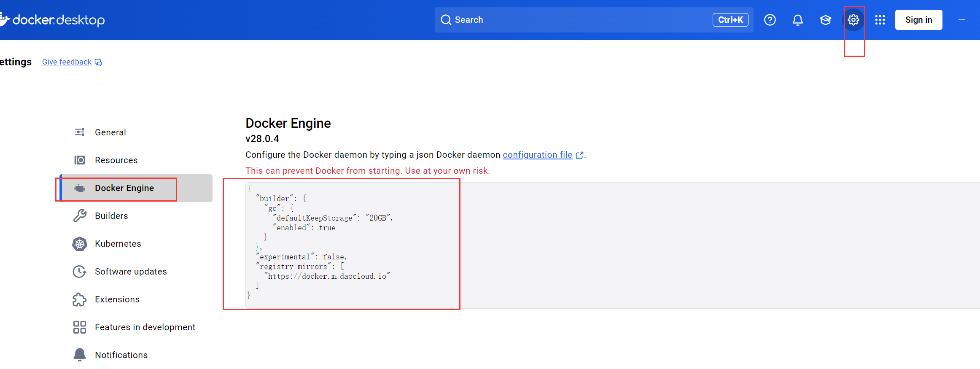Minimize the Docker Desktop window
Viewport: 980px width, 369px height.
tap(961, 20)
